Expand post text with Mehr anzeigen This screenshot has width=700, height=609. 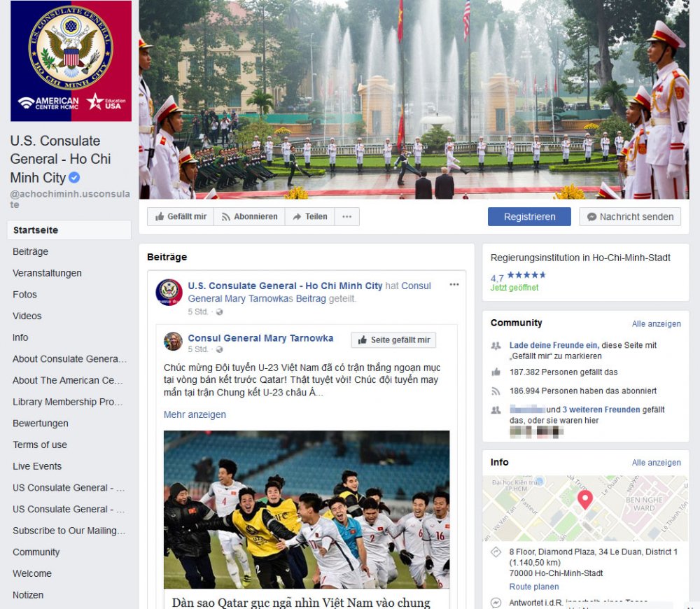pyautogui.click(x=195, y=414)
